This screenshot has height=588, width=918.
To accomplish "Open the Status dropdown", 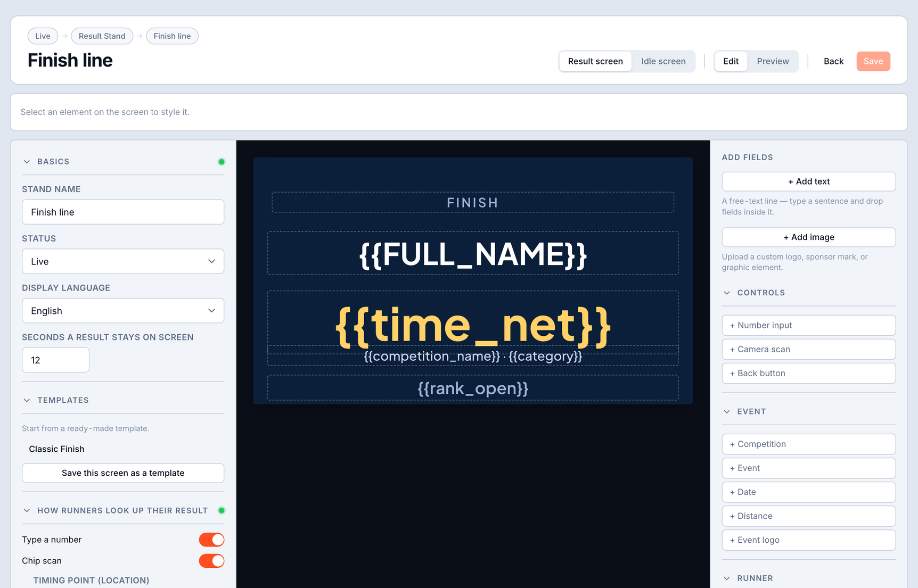I will pyautogui.click(x=123, y=261).
